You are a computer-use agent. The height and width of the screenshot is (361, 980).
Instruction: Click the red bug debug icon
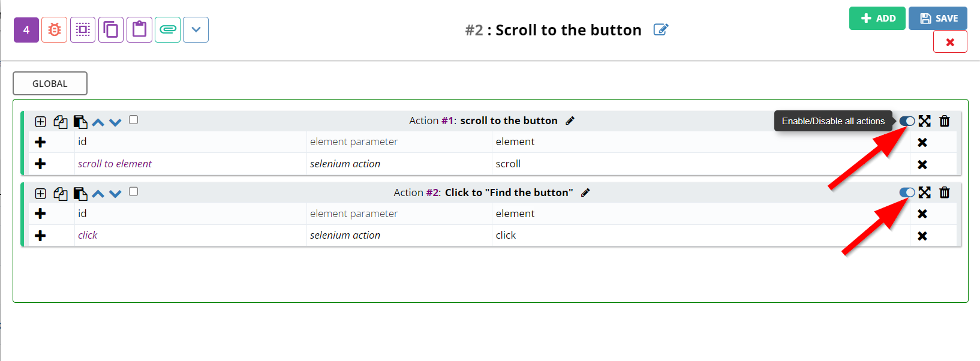54,30
